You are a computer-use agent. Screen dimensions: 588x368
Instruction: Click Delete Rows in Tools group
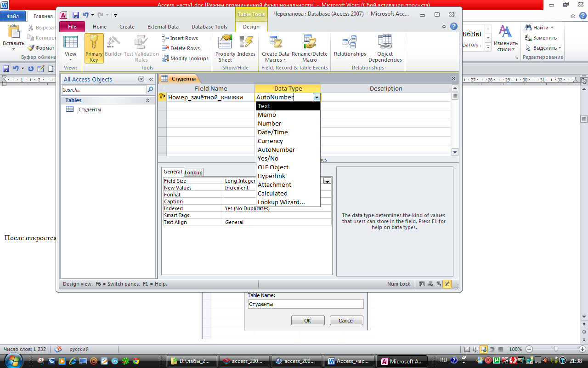coord(181,48)
